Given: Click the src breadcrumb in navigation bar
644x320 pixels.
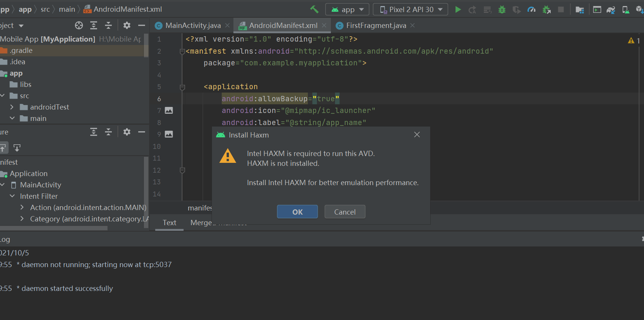Looking at the screenshot, I should tap(45, 9).
